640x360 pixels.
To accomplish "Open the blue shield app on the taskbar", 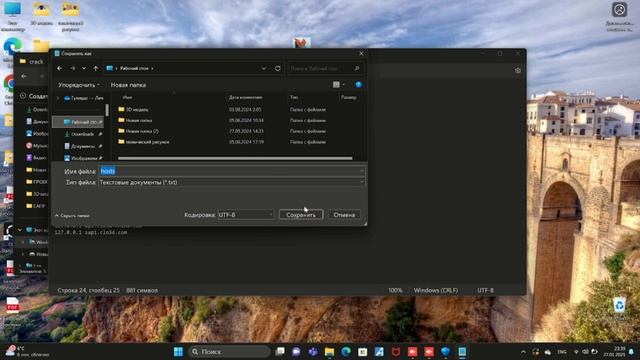I will point(445,351).
